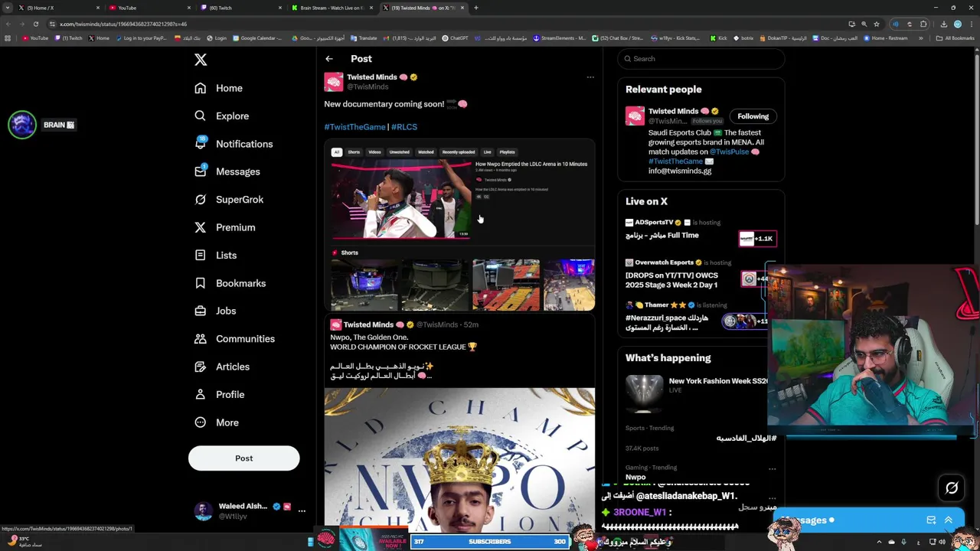Open the All Bookmarks folder
The image size is (980, 551).
tap(955, 38)
